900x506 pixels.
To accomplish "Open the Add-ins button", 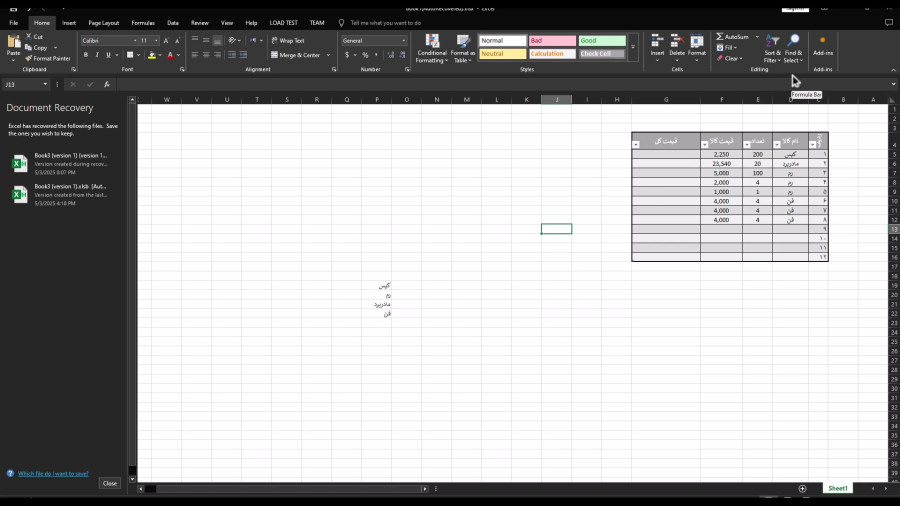I will coord(823,46).
